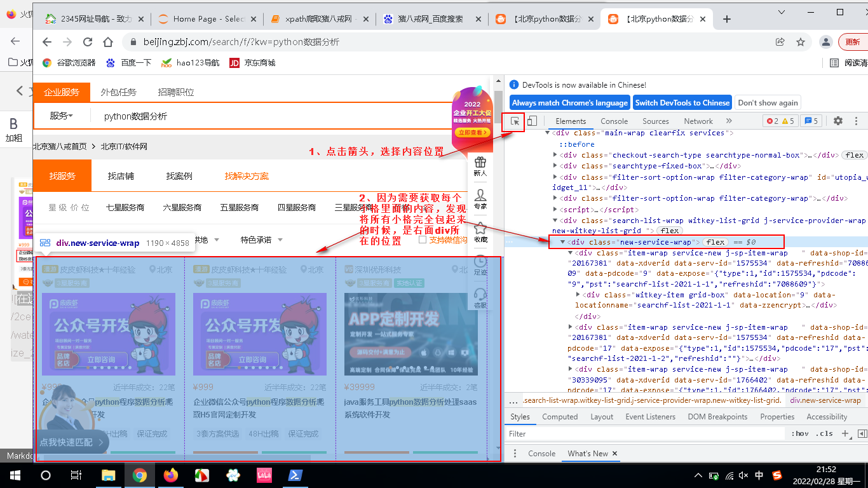Image resolution: width=868 pixels, height=488 pixels.
Task: Collapse the search-list-wrap div node
Action: (557, 221)
